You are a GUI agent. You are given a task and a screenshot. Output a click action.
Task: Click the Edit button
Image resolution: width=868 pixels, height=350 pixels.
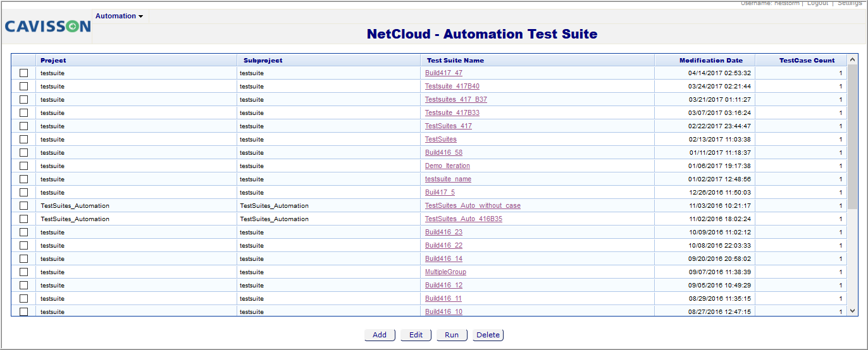click(416, 335)
